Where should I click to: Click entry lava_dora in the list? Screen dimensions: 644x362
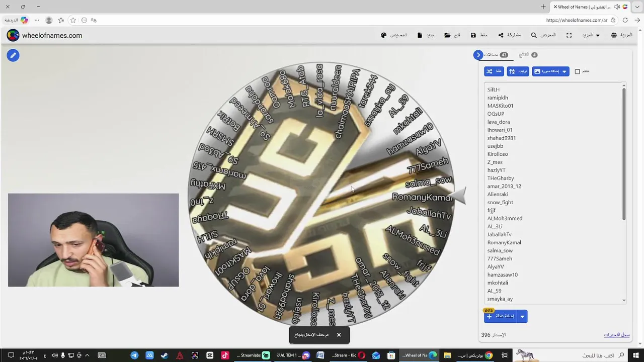click(x=499, y=122)
